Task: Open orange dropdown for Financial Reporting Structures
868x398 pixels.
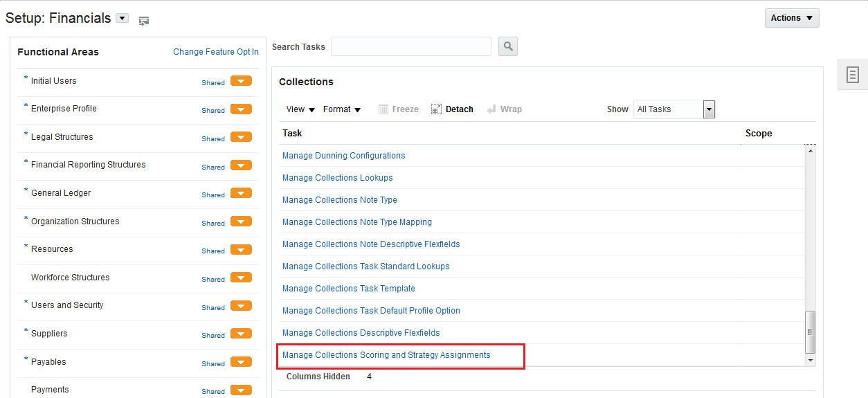Action: (x=241, y=165)
